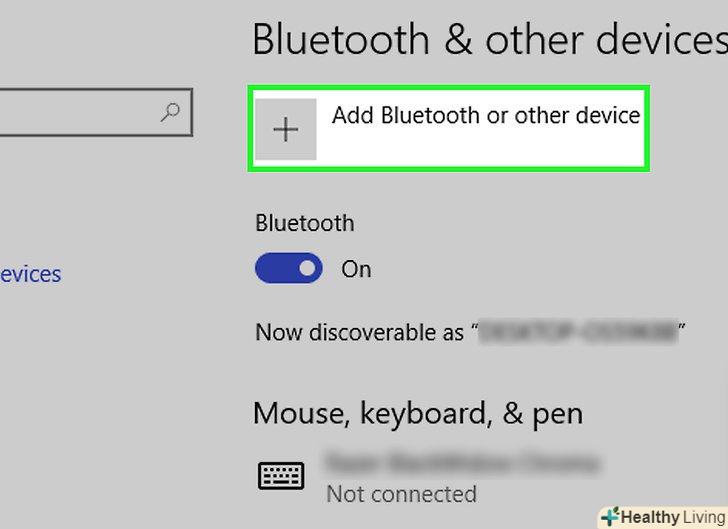The height and width of the screenshot is (529, 728).
Task: Select the keyboard device icon
Action: point(281,476)
